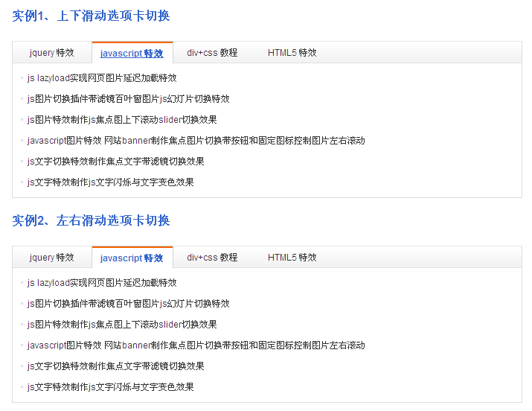
Task: Click js焦点图上下滚动slider link in 实例2
Action: [122, 325]
